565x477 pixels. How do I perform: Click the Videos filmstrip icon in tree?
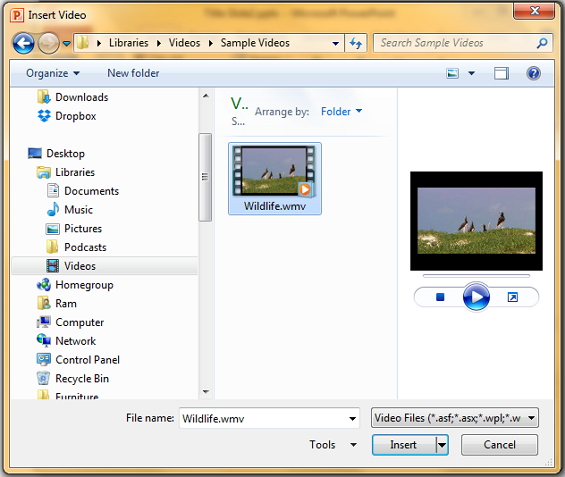[x=53, y=266]
